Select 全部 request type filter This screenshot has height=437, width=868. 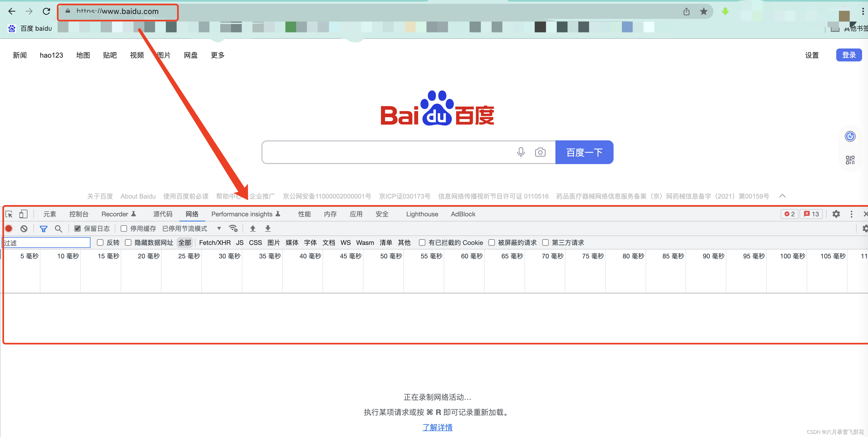(x=185, y=242)
